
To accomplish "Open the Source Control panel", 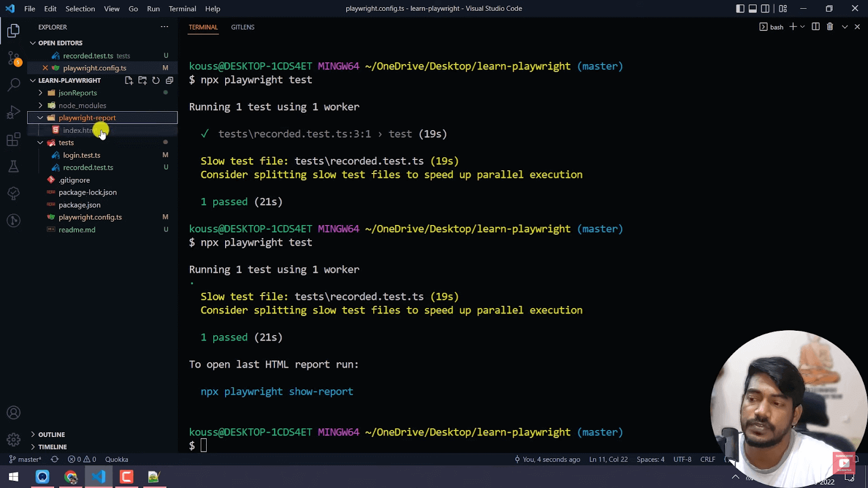I will (13, 58).
